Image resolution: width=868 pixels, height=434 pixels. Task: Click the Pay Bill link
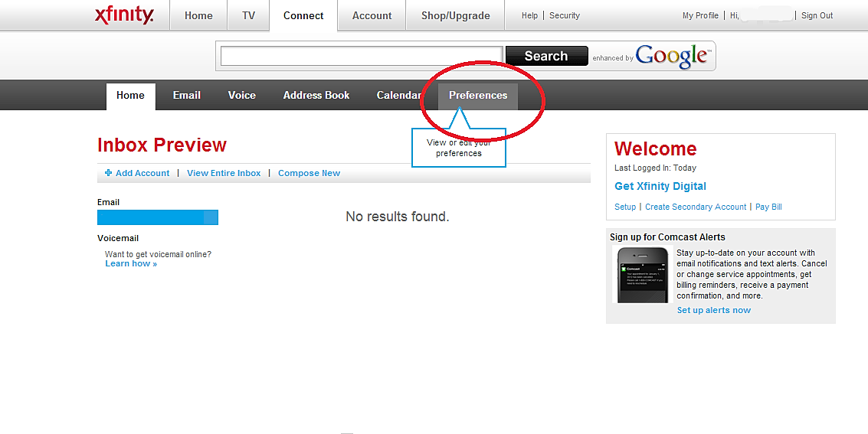(x=768, y=207)
